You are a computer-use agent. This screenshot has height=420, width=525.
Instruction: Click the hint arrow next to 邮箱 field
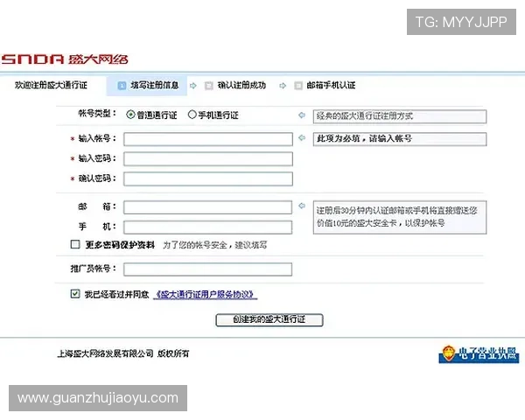click(x=302, y=206)
